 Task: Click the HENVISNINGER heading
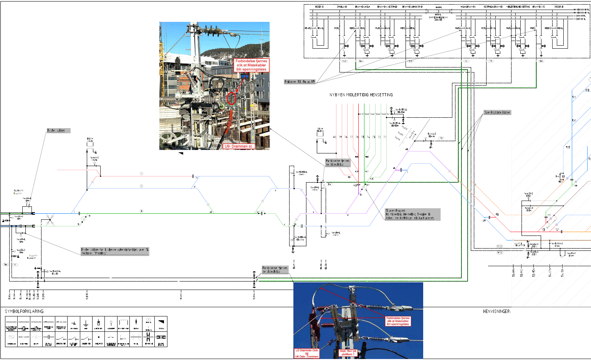[497, 311]
